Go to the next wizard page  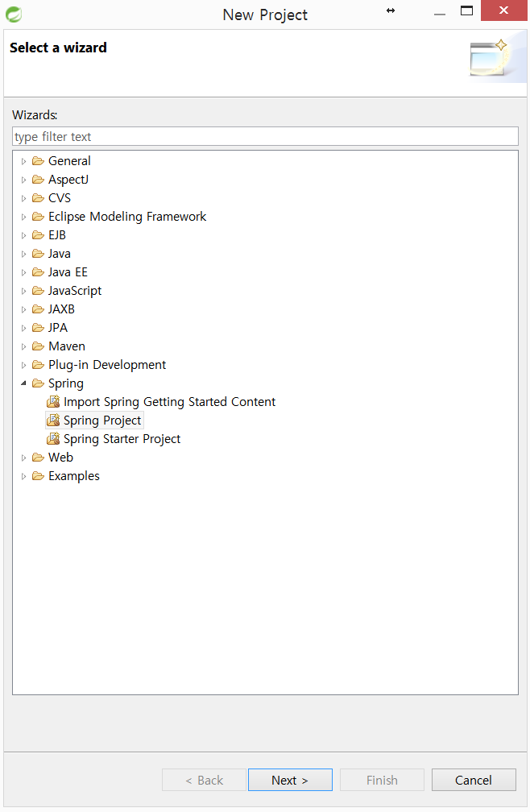290,780
